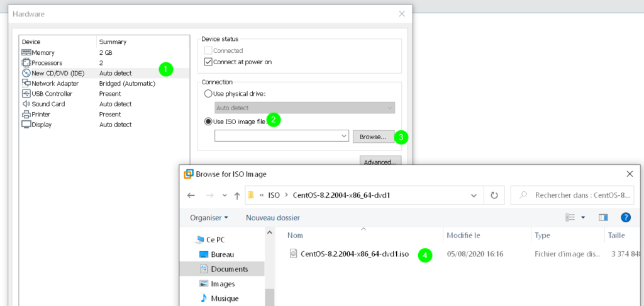Select the Memory device icon

pyautogui.click(x=26, y=53)
